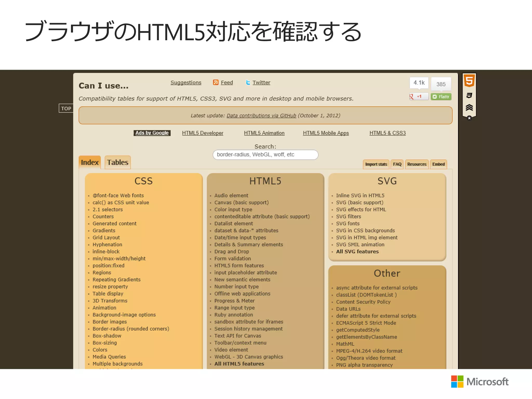Open the Video element entry

pos(231,350)
